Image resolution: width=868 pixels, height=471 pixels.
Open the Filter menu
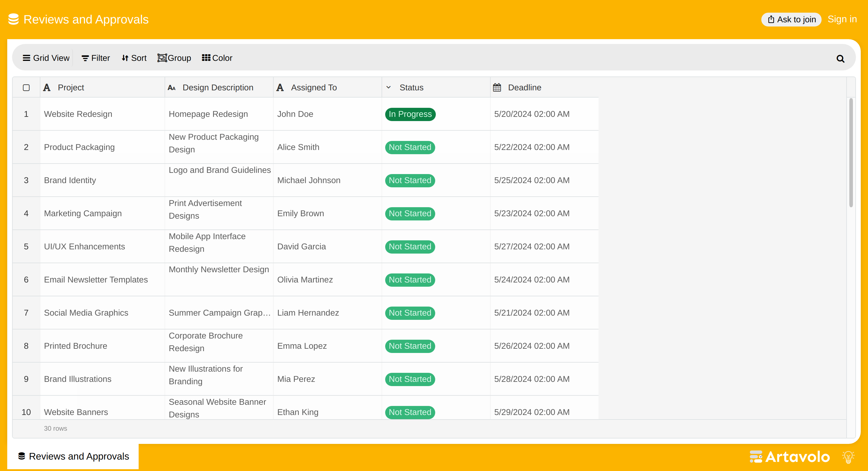click(96, 58)
